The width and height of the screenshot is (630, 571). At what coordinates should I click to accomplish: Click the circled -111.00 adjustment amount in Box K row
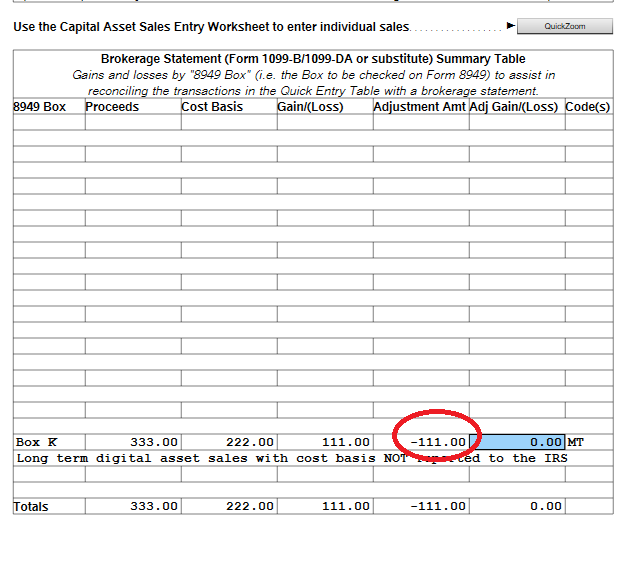coord(438,442)
